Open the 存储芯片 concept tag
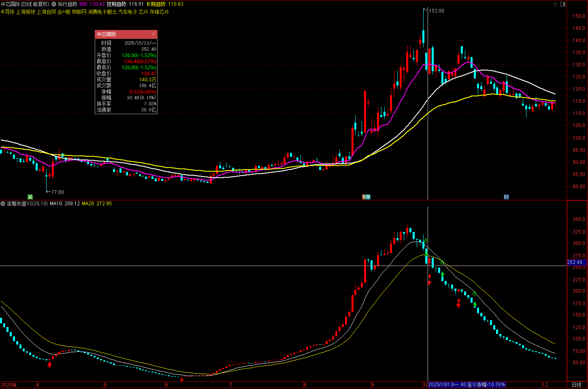588x389 pixels. [x=159, y=12]
